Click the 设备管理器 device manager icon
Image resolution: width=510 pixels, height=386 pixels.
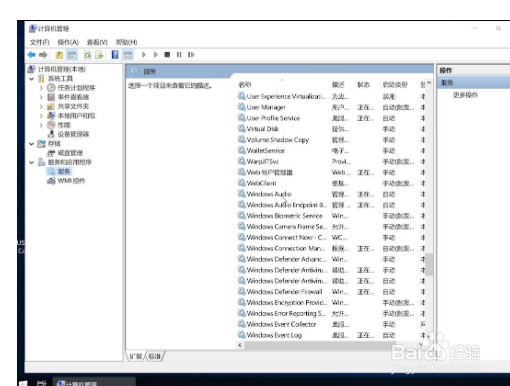(x=51, y=134)
